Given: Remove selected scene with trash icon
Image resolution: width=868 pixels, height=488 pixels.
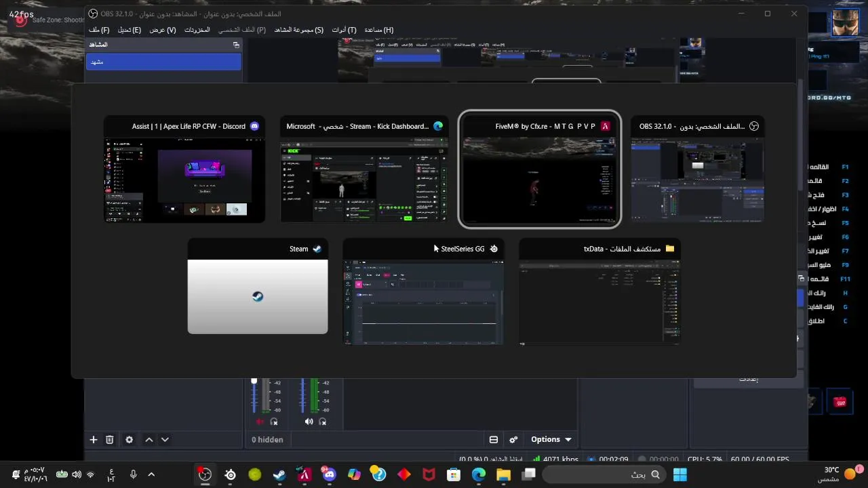Looking at the screenshot, I should pos(110,439).
